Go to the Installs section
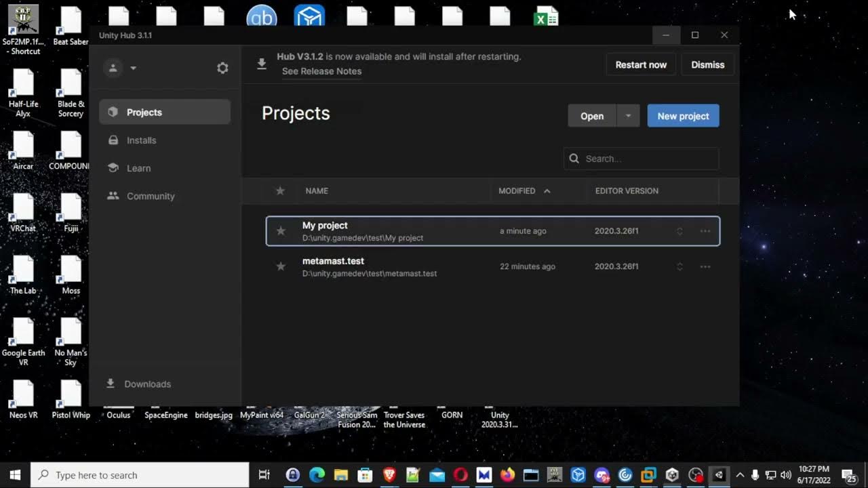The width and height of the screenshot is (868, 488). point(165,140)
